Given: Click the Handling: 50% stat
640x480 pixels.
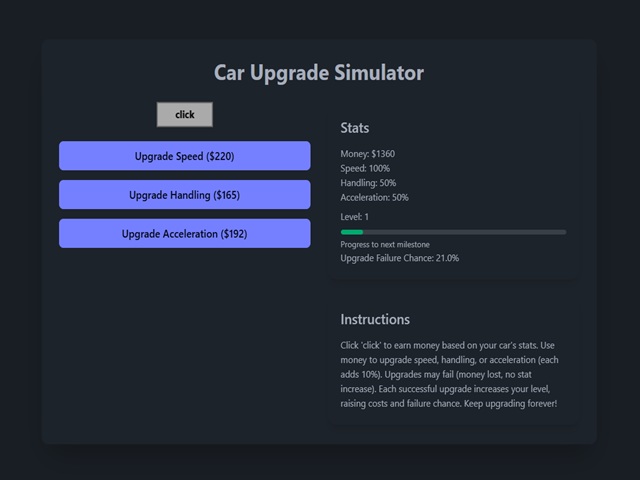Looking at the screenshot, I should [368, 183].
